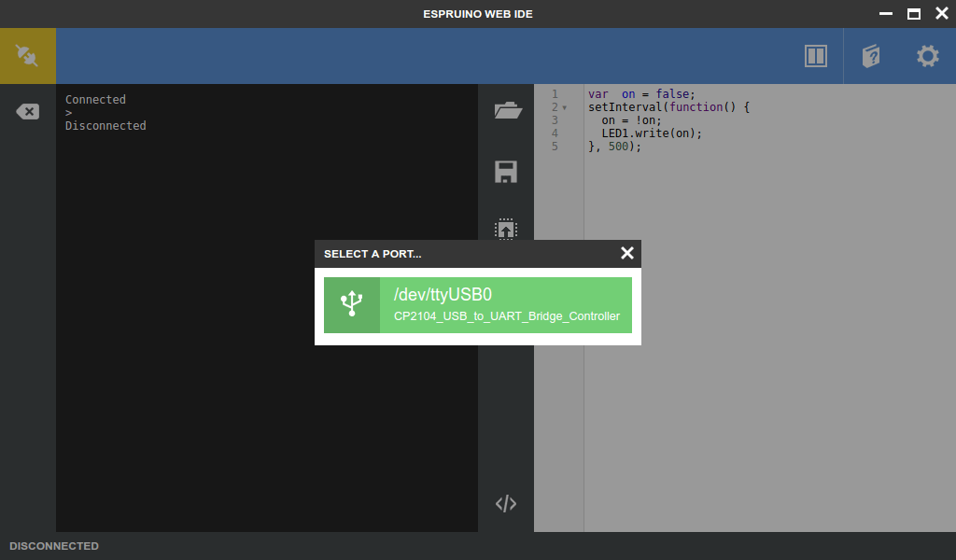This screenshot has height=560, width=956.
Task: Toggle the graphical code editor mode
Action: [506, 503]
